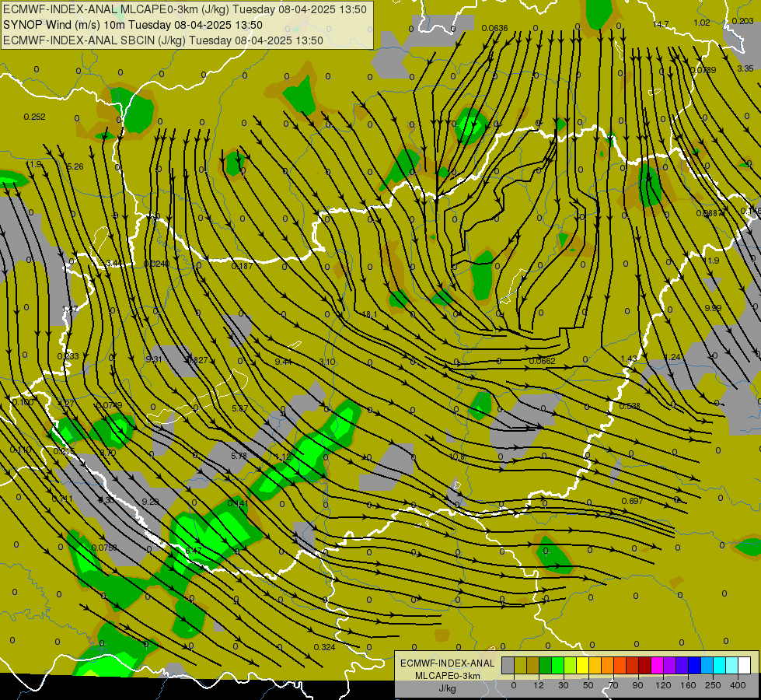Click the map value 3.10
The width and height of the screenshot is (761, 700).
[327, 362]
